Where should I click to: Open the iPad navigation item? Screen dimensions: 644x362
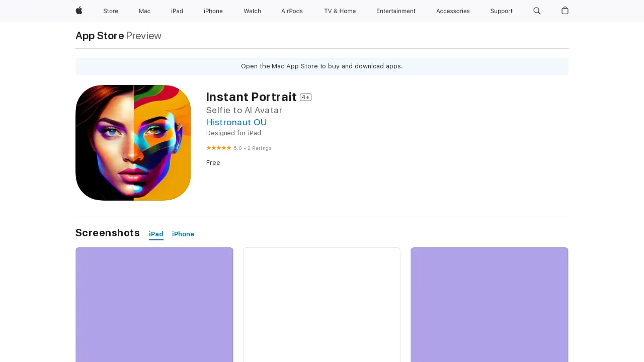coord(177,11)
